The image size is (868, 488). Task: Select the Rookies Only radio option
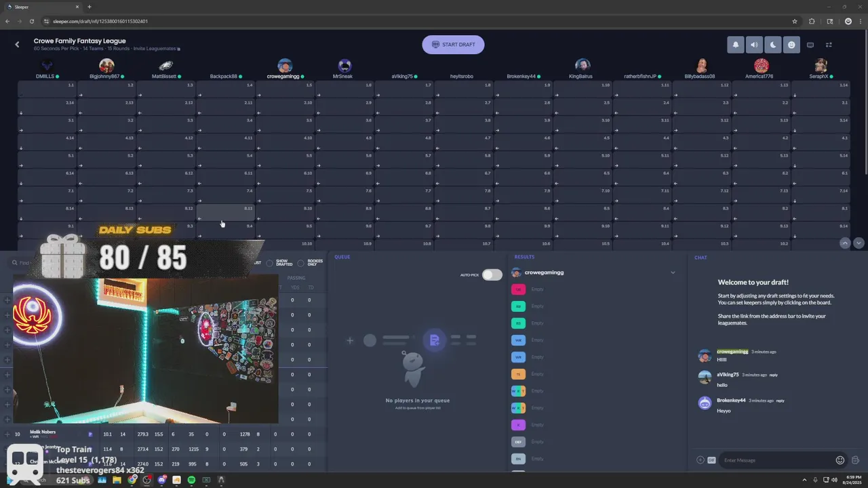point(301,263)
